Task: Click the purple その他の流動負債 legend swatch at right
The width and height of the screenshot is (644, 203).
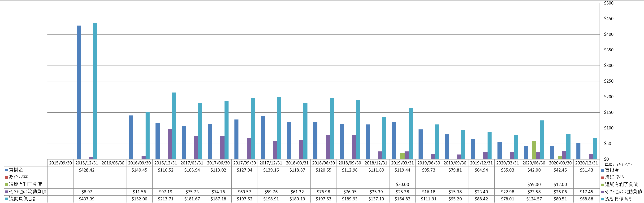Action: tap(602, 192)
